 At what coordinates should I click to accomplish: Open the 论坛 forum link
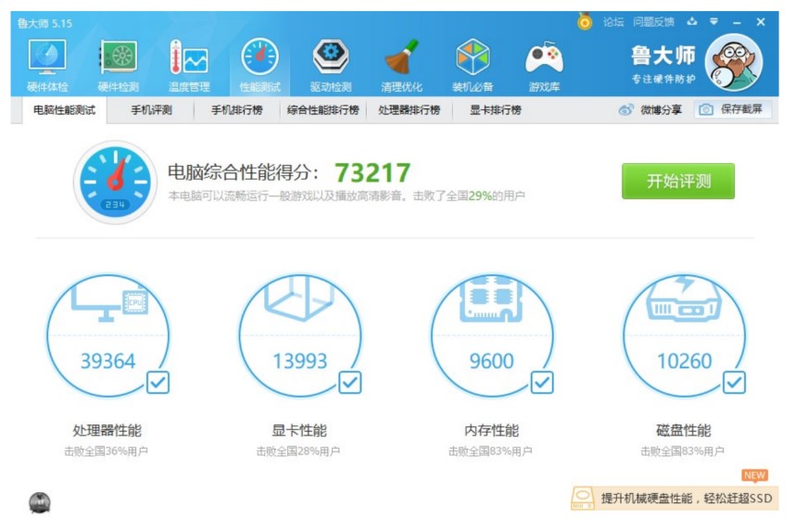pos(613,22)
